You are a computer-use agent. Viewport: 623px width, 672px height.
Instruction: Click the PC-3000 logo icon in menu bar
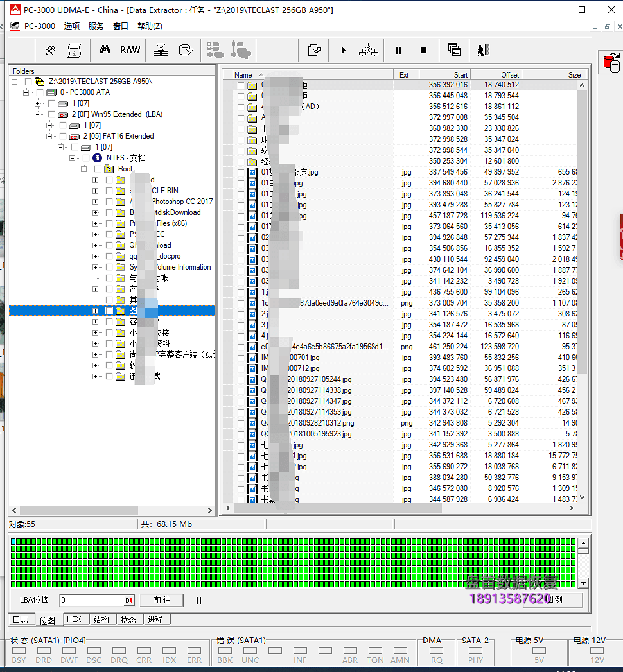tap(15, 26)
